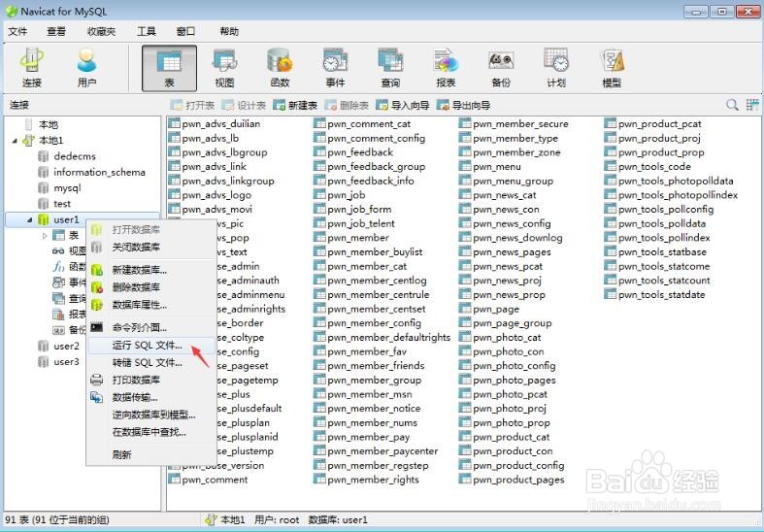
Task: Choose 逆向数据库到模型... in context menu
Action: (x=151, y=416)
